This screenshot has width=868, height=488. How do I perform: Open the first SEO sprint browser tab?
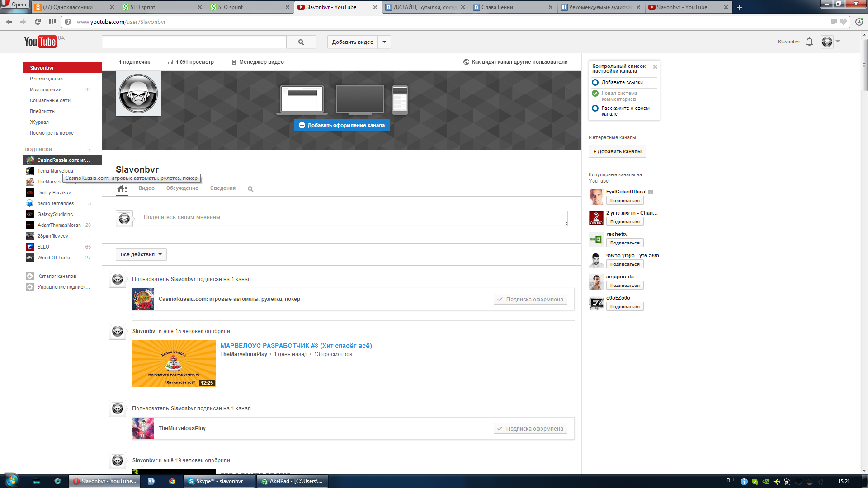pyautogui.click(x=163, y=7)
